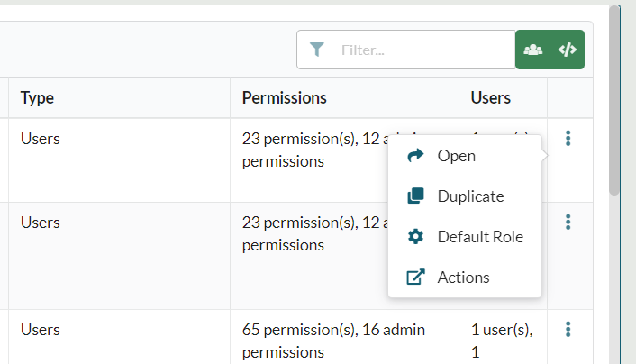
Task: Open the three-dot menu on the first row
Action: 568,139
